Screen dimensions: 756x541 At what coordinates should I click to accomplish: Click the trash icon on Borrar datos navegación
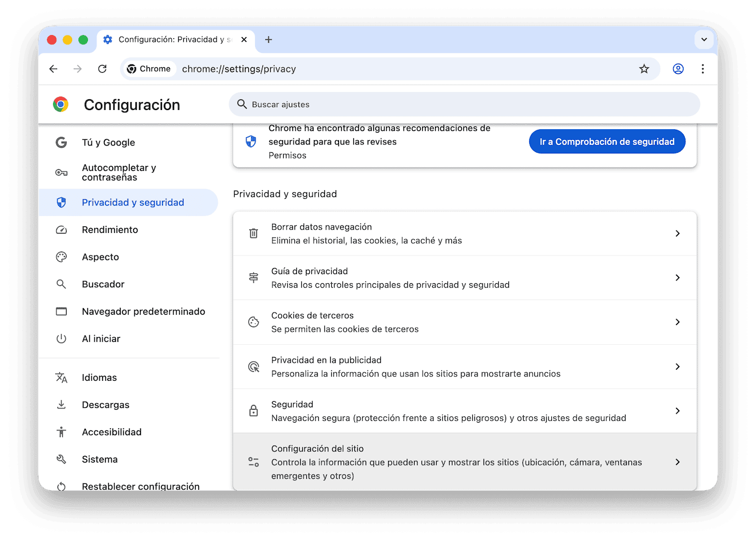253,233
